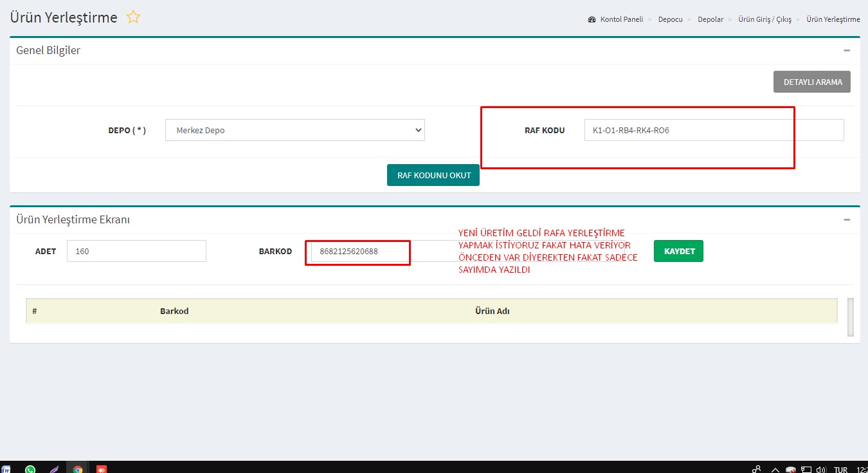
Task: Click the RAF KODUNU OKUT button
Action: 433,175
